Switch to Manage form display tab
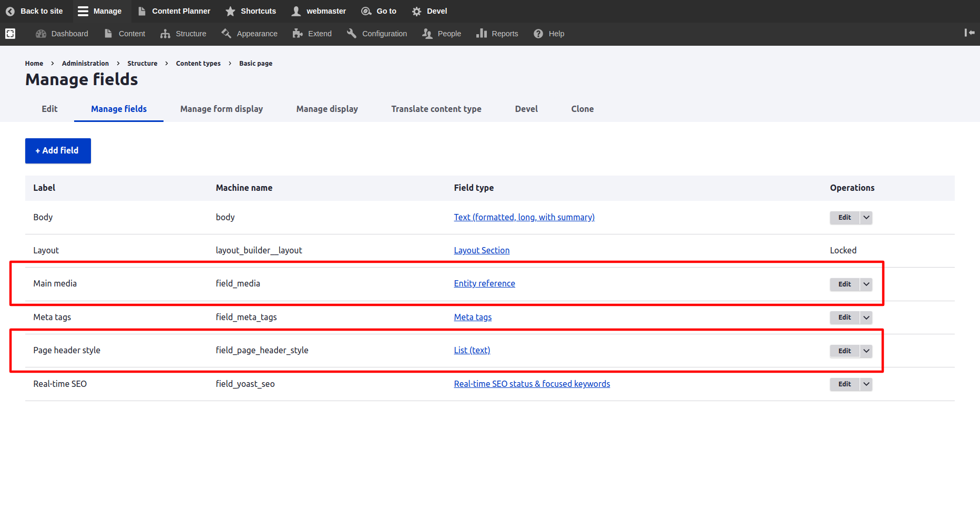Image resolution: width=980 pixels, height=512 pixels. [221, 109]
